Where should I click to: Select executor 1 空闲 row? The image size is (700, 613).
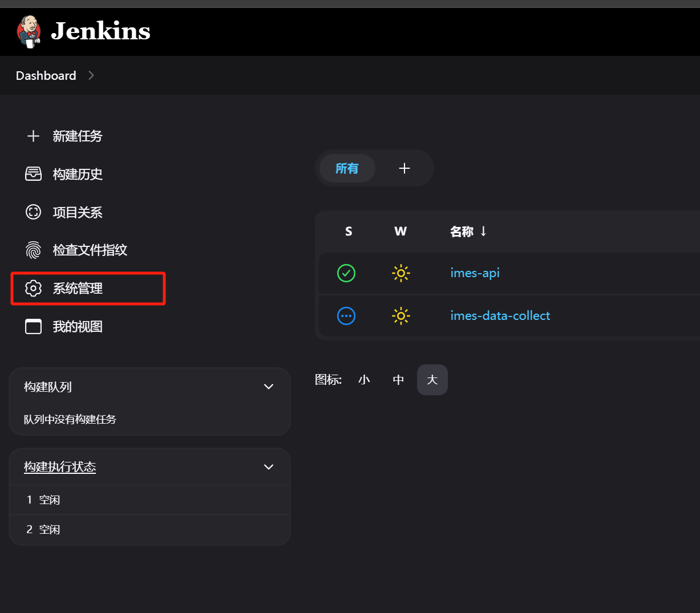(x=150, y=500)
